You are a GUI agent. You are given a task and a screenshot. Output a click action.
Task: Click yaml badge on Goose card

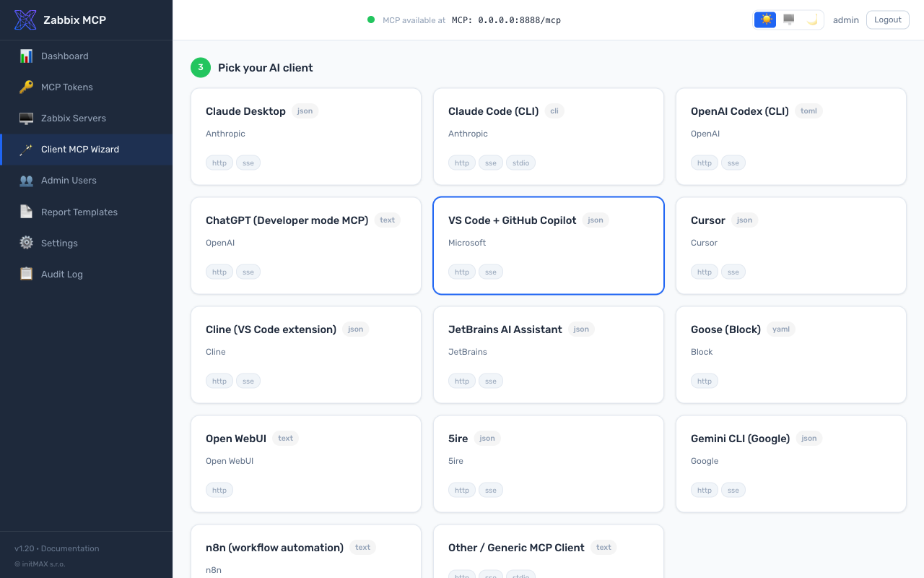[x=781, y=329]
